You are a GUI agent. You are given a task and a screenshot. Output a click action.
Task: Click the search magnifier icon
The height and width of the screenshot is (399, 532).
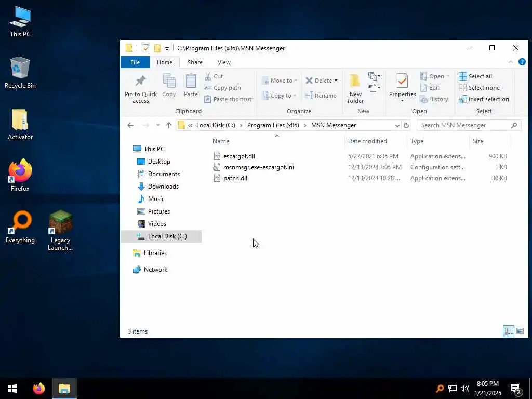tap(514, 125)
